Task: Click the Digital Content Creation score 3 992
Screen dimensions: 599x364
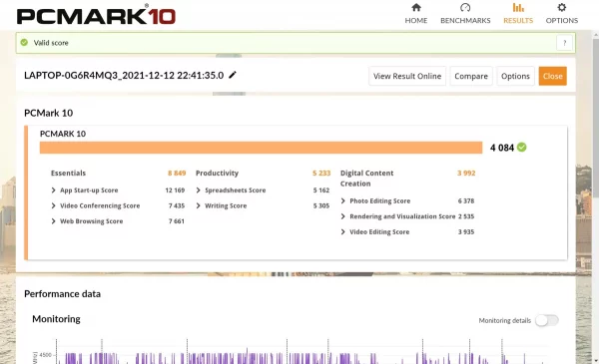Action: point(466,174)
